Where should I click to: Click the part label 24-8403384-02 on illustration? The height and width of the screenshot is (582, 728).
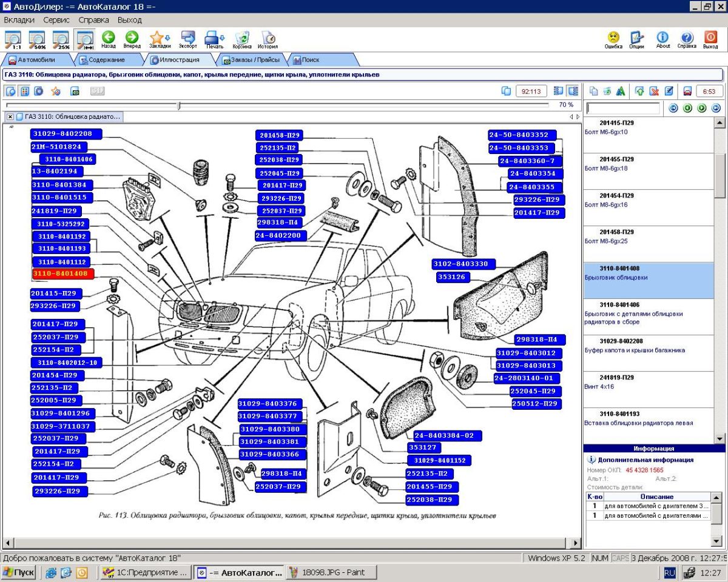coord(448,435)
